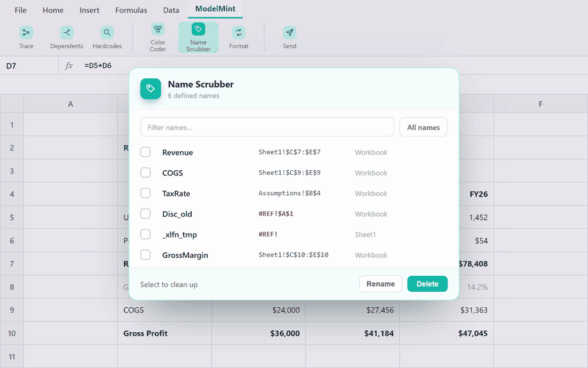Screen dimensions: 588x368
Task: Select row 11 header
Action: click(x=12, y=356)
